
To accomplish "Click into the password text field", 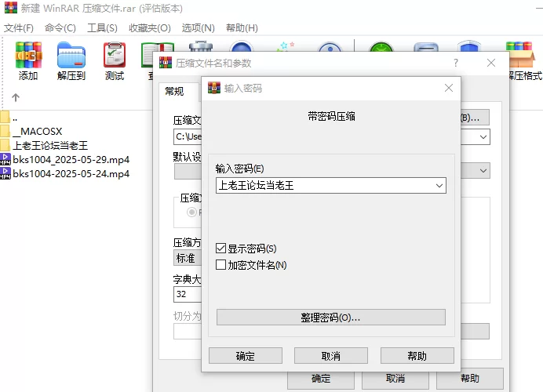I will click(325, 186).
